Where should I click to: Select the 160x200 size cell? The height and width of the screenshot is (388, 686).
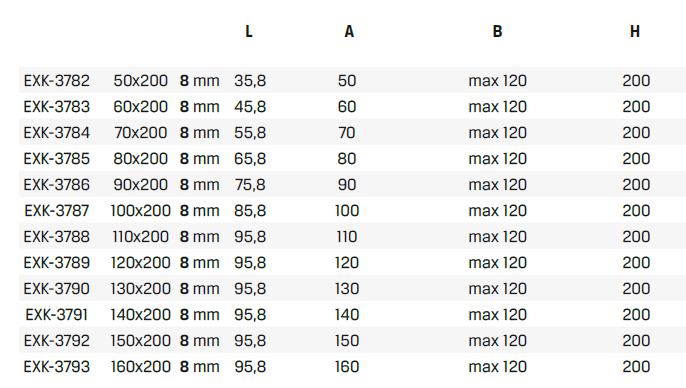(140, 367)
